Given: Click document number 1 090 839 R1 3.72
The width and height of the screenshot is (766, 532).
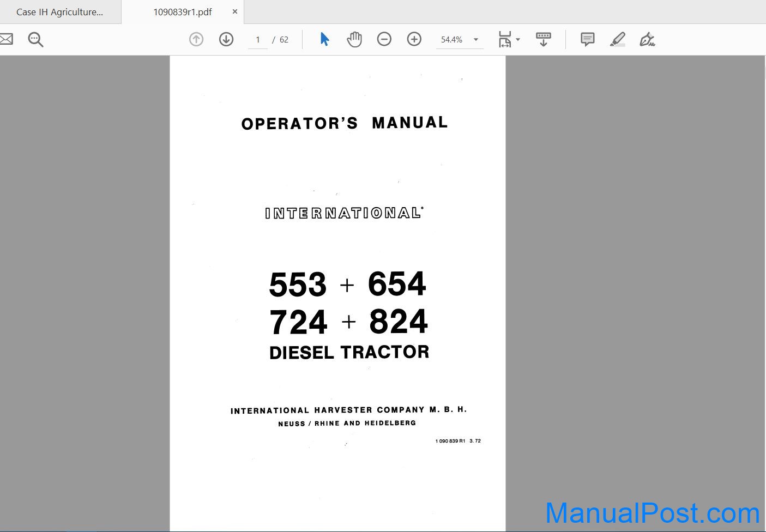Looking at the screenshot, I should click(458, 441).
